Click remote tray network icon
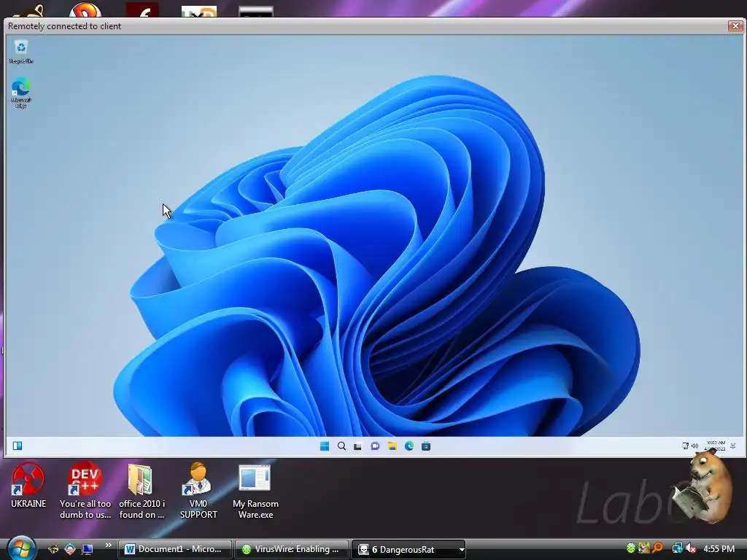The height and width of the screenshot is (560, 747). coord(685,446)
